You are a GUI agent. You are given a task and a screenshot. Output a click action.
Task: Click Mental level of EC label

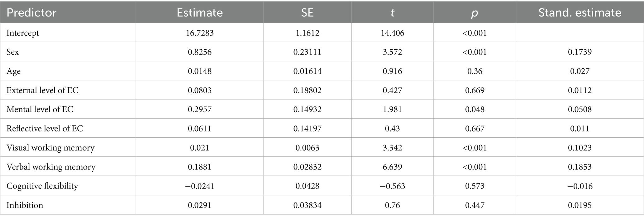point(40,109)
